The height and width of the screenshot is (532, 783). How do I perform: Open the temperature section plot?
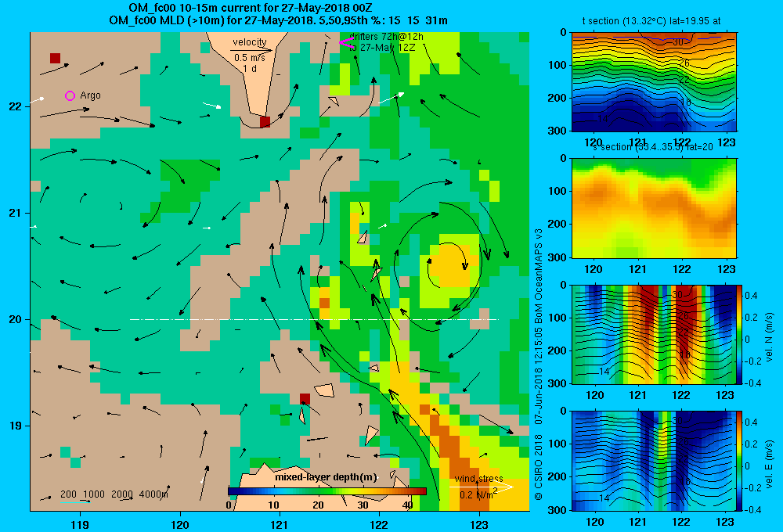pos(654,82)
